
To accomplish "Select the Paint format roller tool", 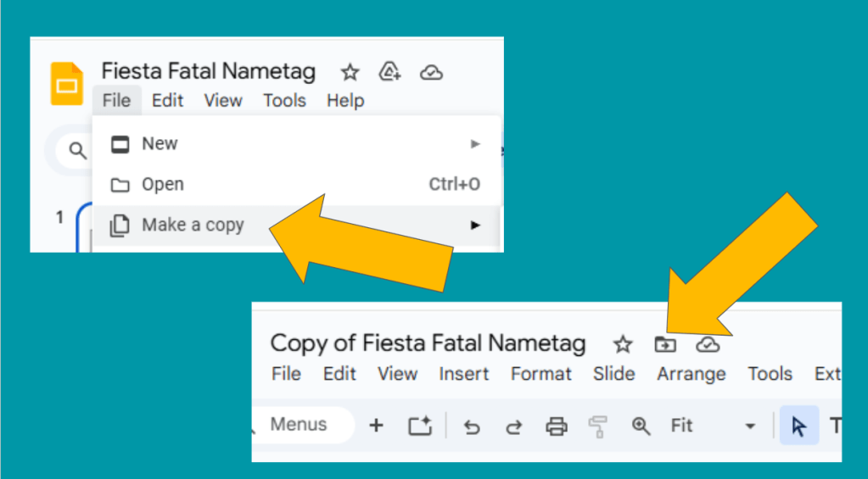I will click(599, 426).
